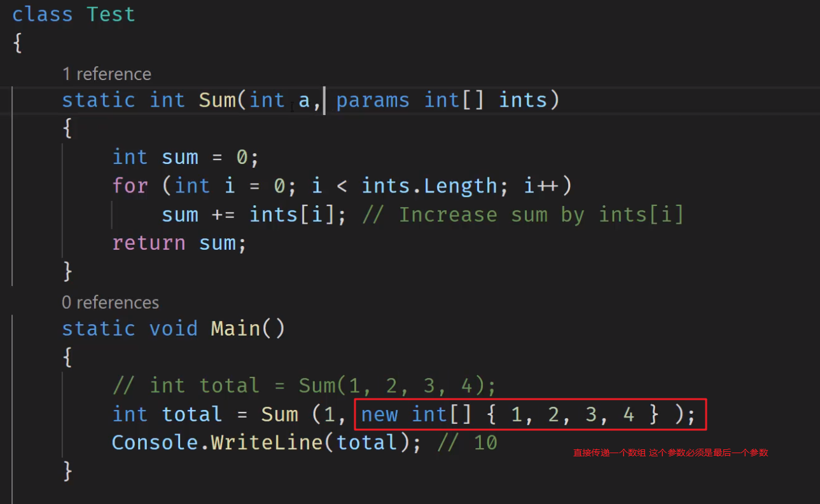
Task: Click the for keyword in the loop
Action: pyautogui.click(x=130, y=186)
